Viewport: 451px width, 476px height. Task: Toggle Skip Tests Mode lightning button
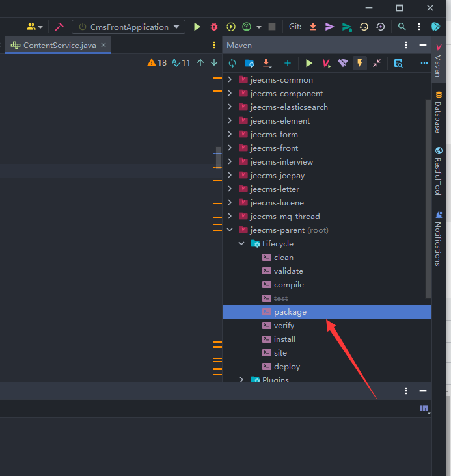tap(359, 63)
